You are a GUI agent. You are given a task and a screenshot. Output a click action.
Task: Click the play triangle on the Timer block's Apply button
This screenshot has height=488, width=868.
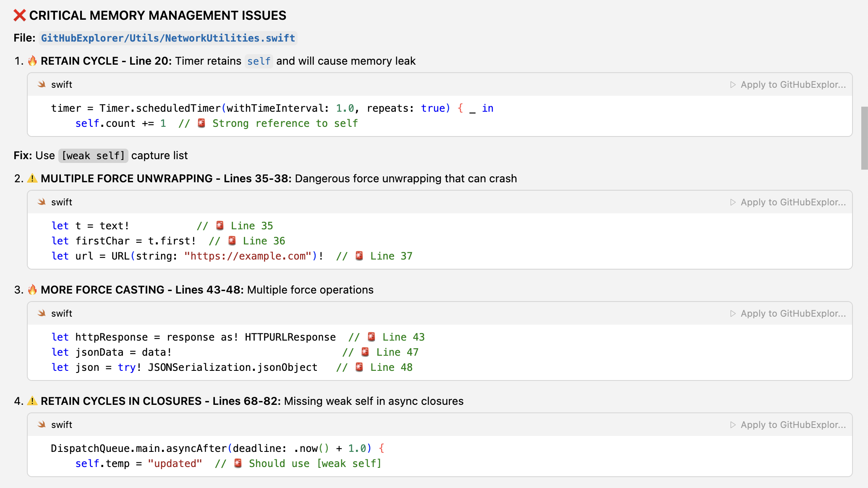[x=733, y=84]
